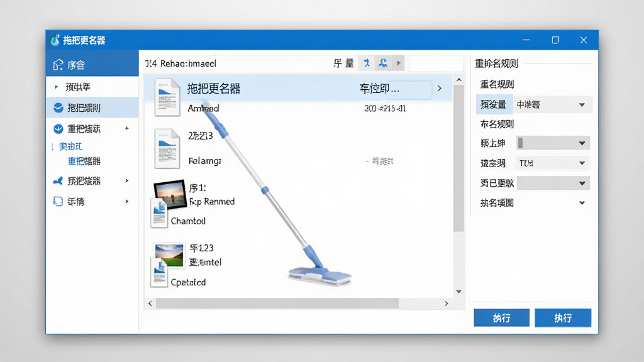This screenshot has height=362, width=644.
Task: Expand the arrow on the bird-icon sidebar row
Action: (127, 180)
